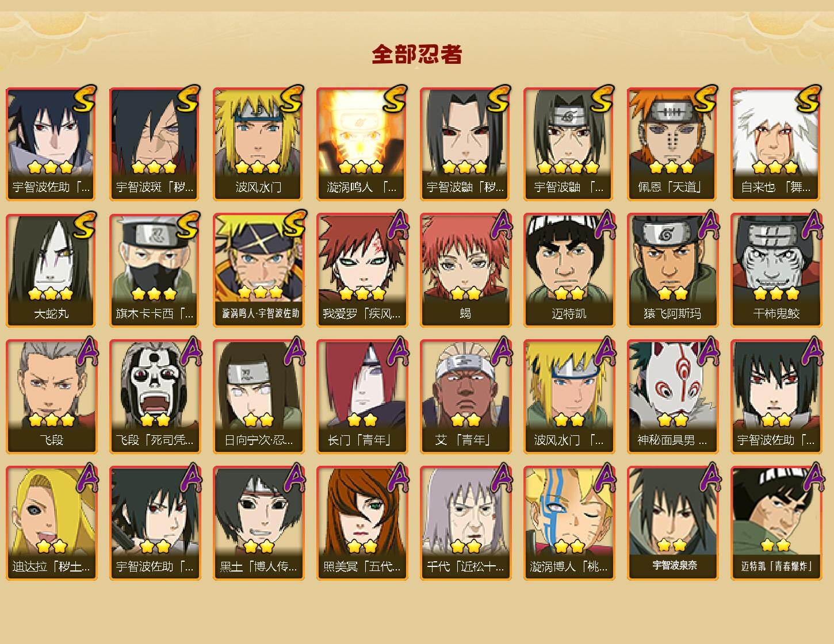Choose the 佩恩「天道」 ninja portrait
Image resolution: width=834 pixels, height=644 pixels.
672,144
